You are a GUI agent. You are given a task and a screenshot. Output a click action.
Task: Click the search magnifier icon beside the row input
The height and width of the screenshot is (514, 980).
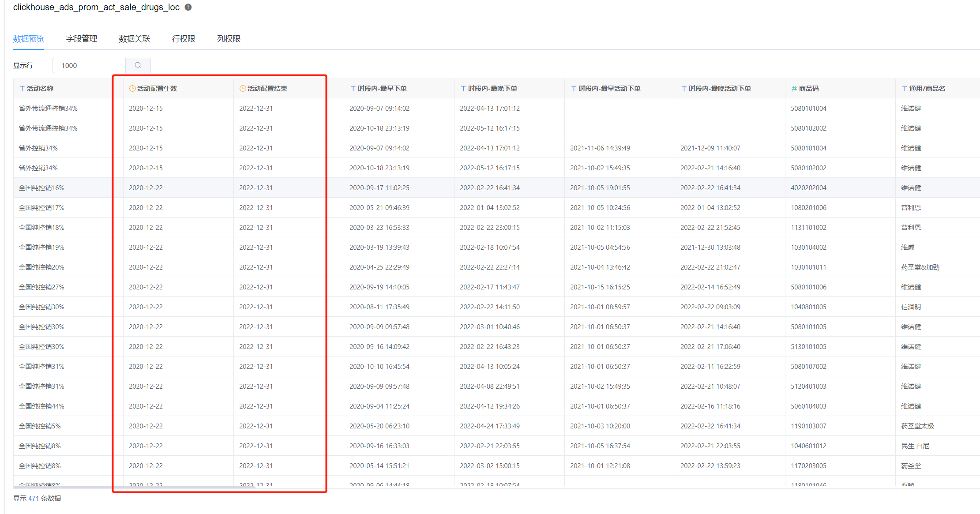(x=138, y=65)
